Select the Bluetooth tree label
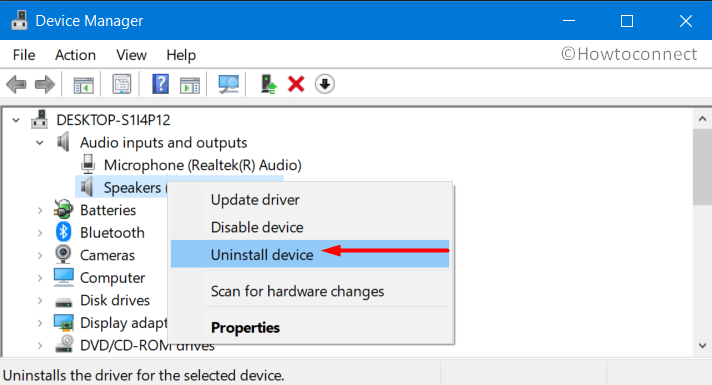 click(x=112, y=232)
